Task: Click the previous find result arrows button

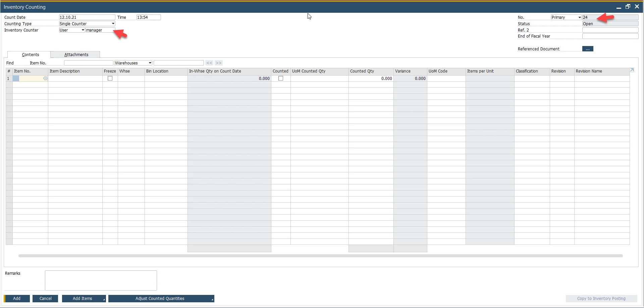Action: point(209,63)
